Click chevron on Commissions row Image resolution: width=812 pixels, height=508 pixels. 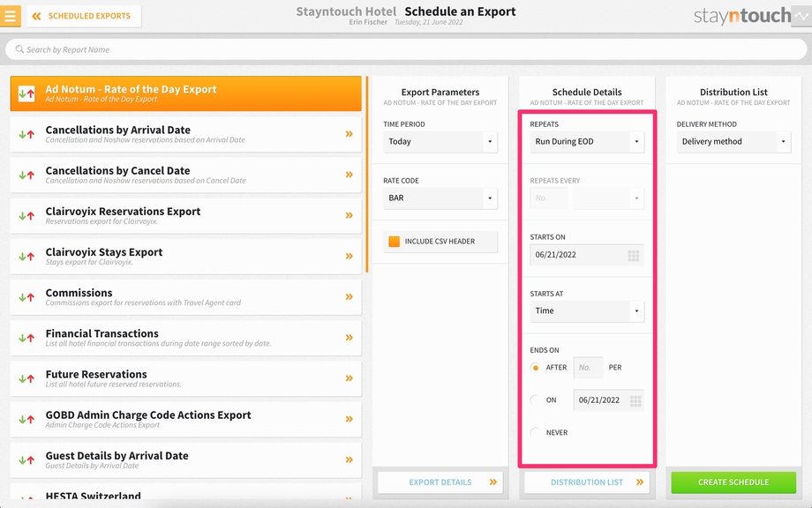click(x=349, y=297)
